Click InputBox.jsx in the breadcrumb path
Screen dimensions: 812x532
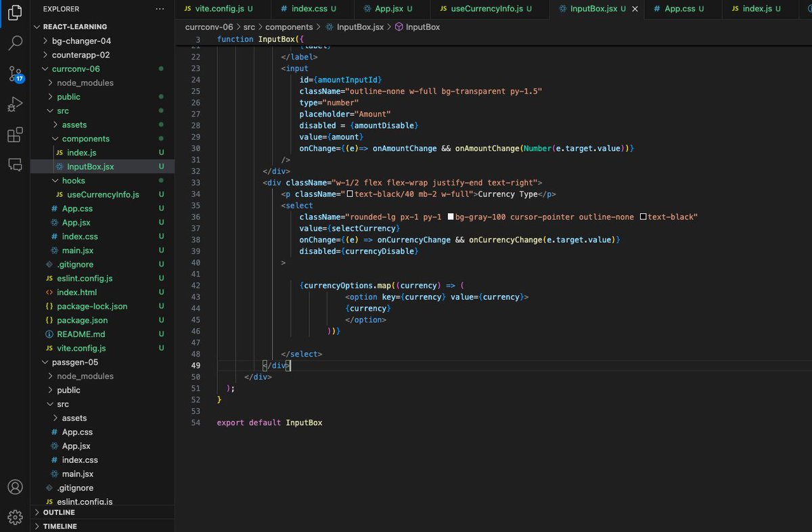360,27
